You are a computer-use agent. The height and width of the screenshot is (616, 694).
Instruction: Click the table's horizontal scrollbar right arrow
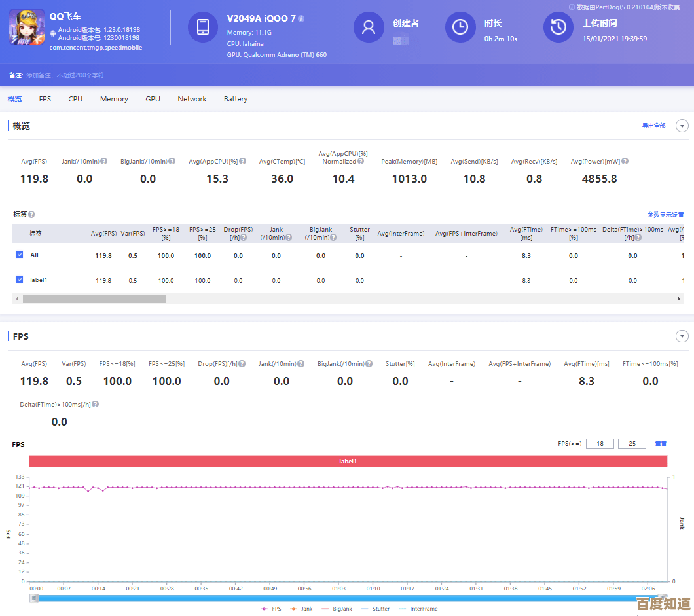tap(679, 299)
